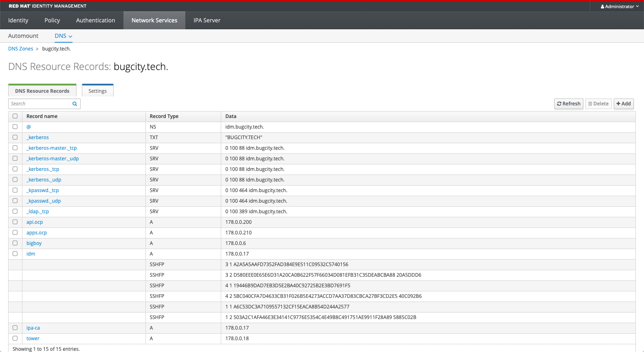Open the Identity menu
Screen dimensions: 644x352
tap(18, 20)
